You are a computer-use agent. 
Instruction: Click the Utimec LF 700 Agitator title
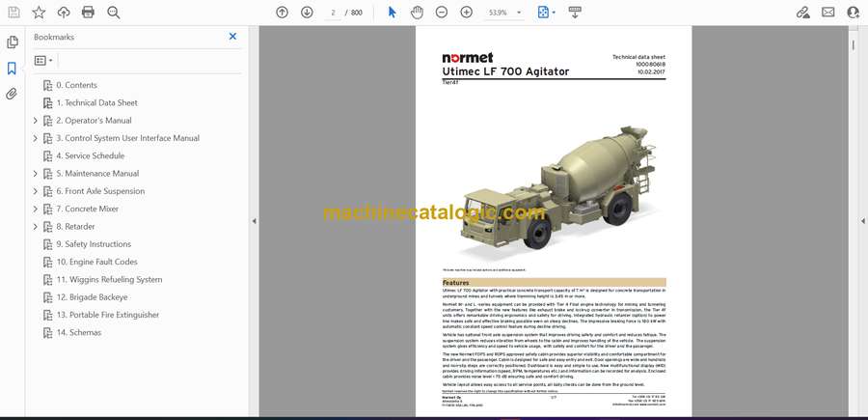pos(505,71)
